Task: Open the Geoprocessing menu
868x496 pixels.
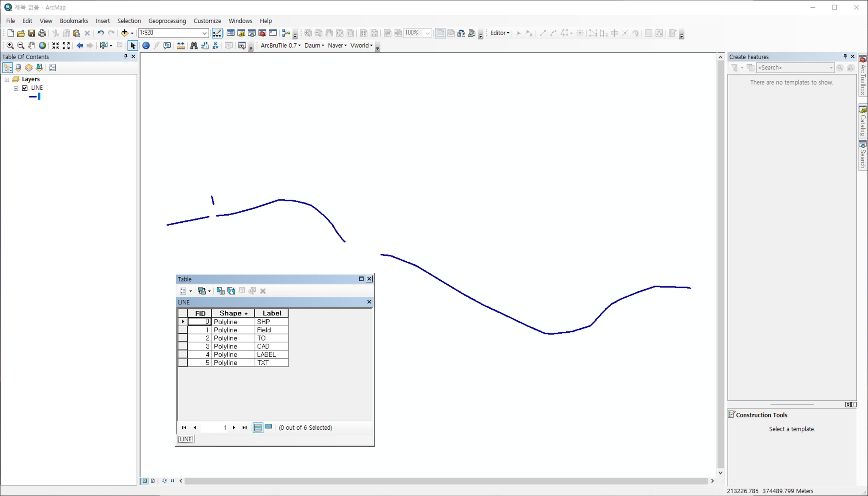Action: click(x=167, y=21)
